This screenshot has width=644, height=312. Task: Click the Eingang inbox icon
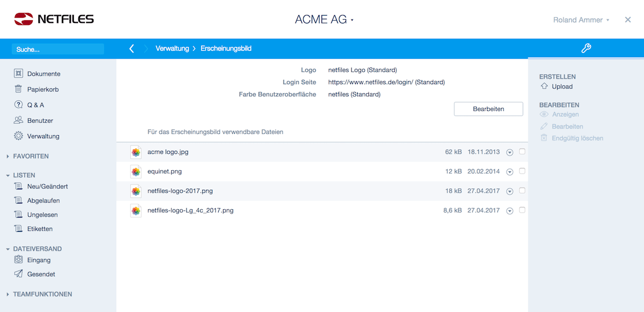pos(19,259)
